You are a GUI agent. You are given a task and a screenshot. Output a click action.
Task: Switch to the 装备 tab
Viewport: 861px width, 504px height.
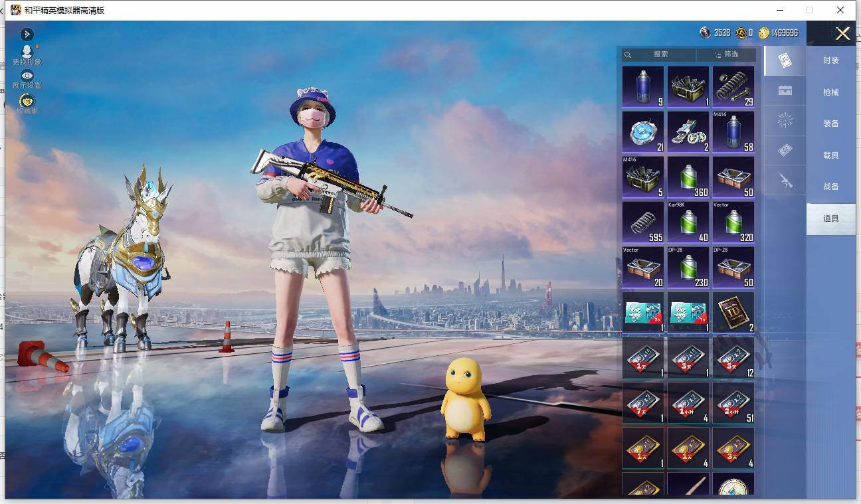point(830,124)
